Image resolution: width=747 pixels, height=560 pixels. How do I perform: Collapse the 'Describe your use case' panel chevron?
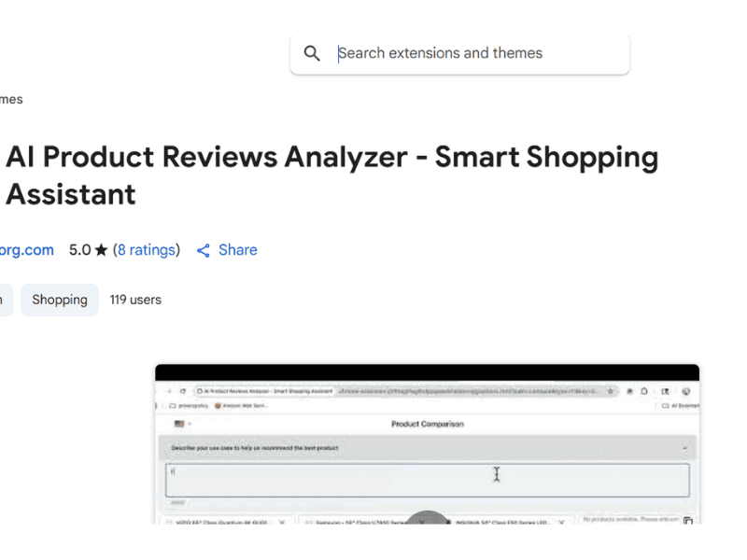(x=684, y=448)
